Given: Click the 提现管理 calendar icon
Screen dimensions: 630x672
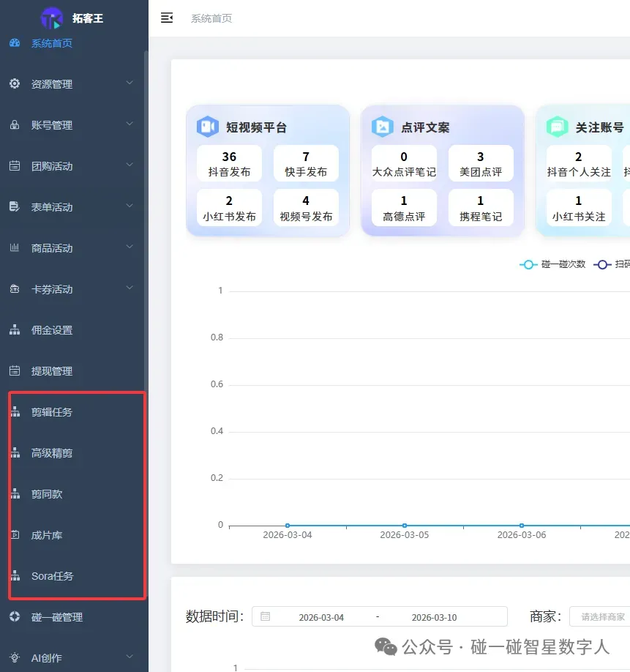Looking at the screenshot, I should pyautogui.click(x=15, y=370).
